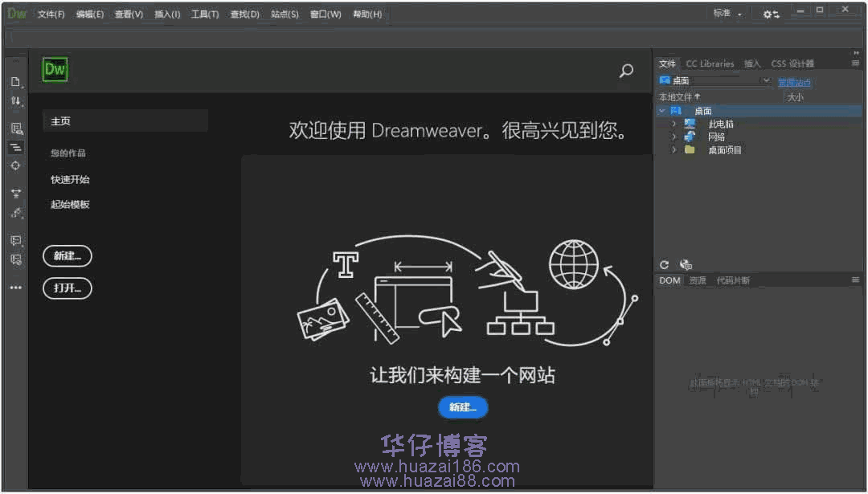The height and width of the screenshot is (494, 868).
Task: Open the Customize Toolbar three-dots icon
Action: (15, 288)
